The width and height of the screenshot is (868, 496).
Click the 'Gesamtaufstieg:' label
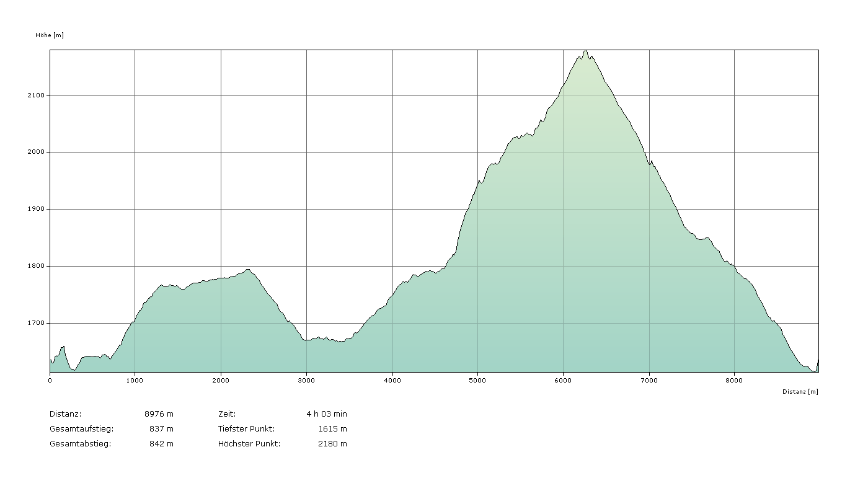coord(81,429)
